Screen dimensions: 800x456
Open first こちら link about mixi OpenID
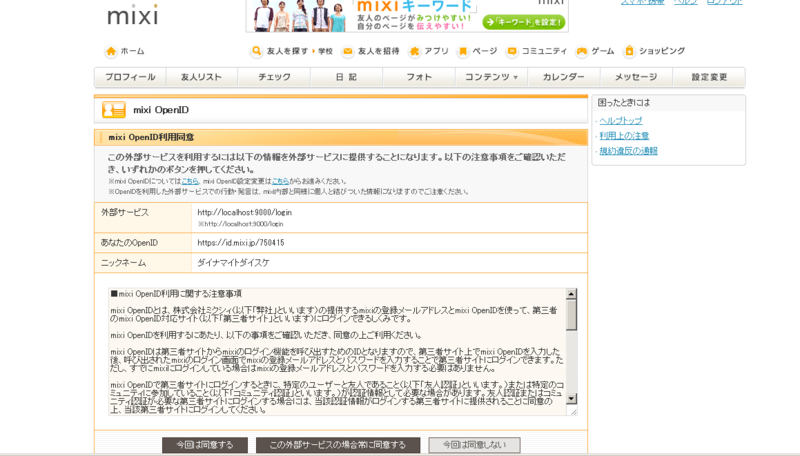coord(190,181)
